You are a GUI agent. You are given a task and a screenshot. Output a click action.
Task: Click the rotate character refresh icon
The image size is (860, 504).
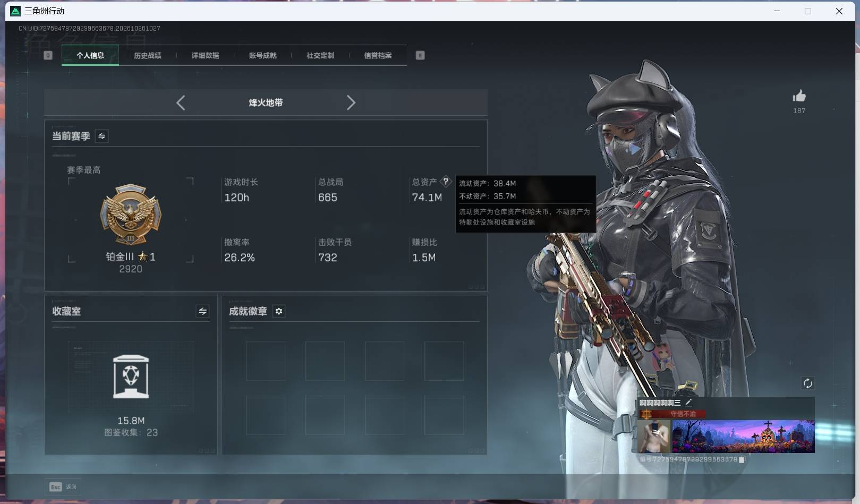[807, 383]
